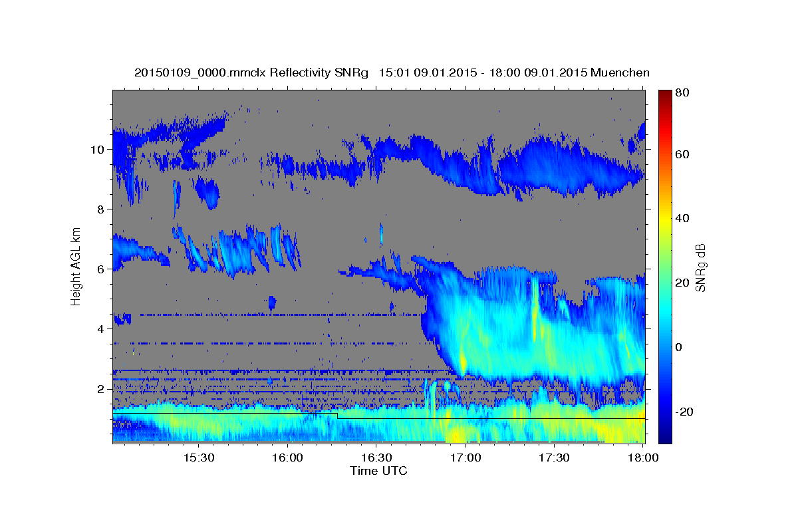Click the plot title text starting with 20150109_0000.mmclx
The width and height of the screenshot is (798, 532).
(x=392, y=72)
